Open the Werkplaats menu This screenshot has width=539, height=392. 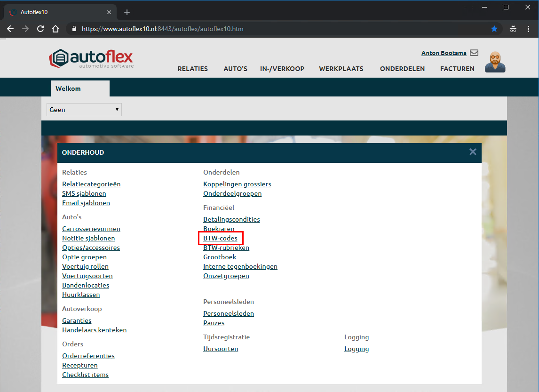pyautogui.click(x=341, y=69)
